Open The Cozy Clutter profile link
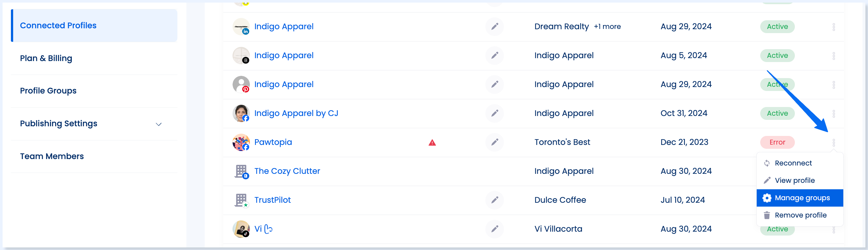This screenshot has width=868, height=250. 287,171
